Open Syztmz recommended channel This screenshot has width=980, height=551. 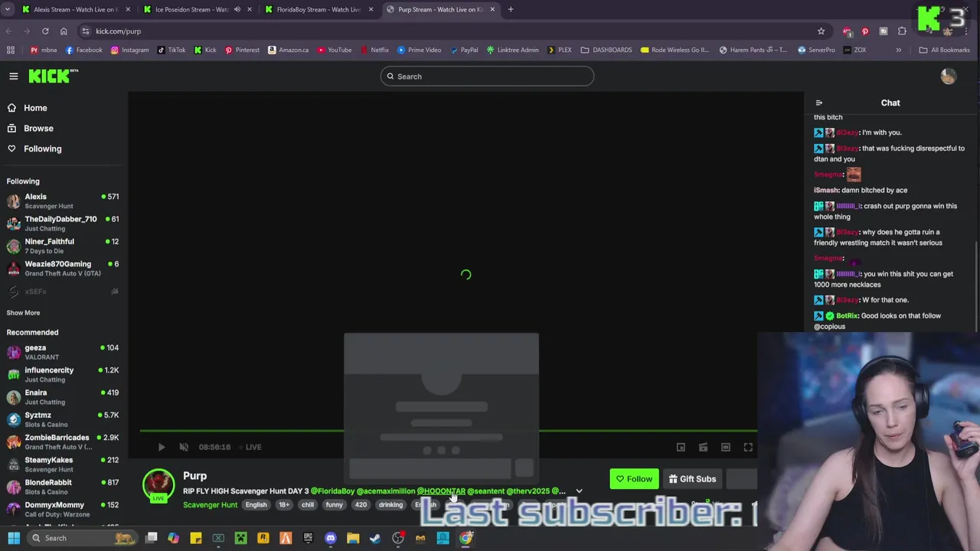(64, 419)
